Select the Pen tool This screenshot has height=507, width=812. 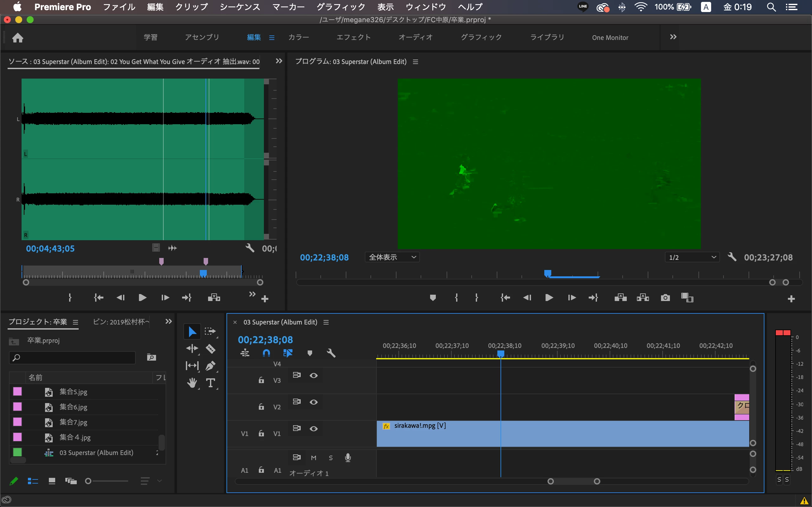tap(210, 366)
